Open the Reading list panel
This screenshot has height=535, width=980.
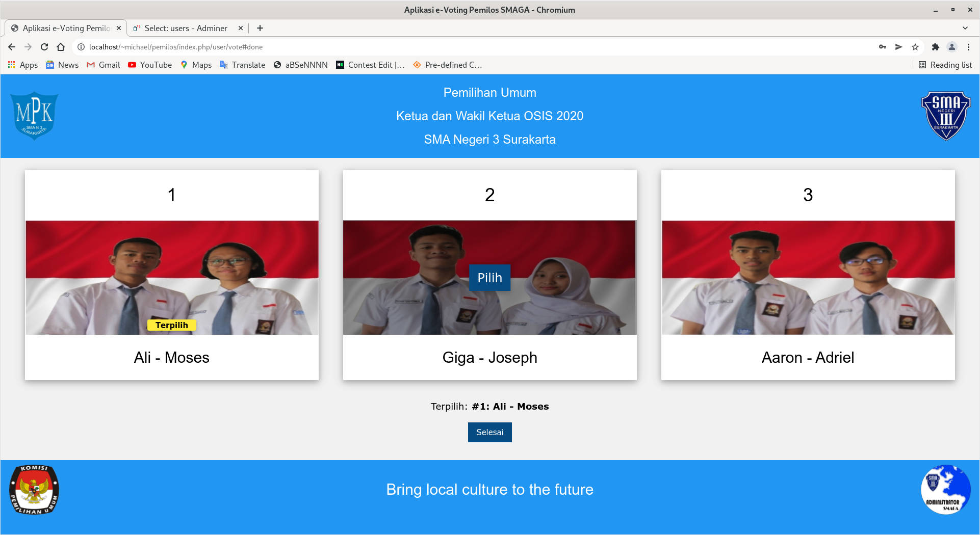coord(945,65)
